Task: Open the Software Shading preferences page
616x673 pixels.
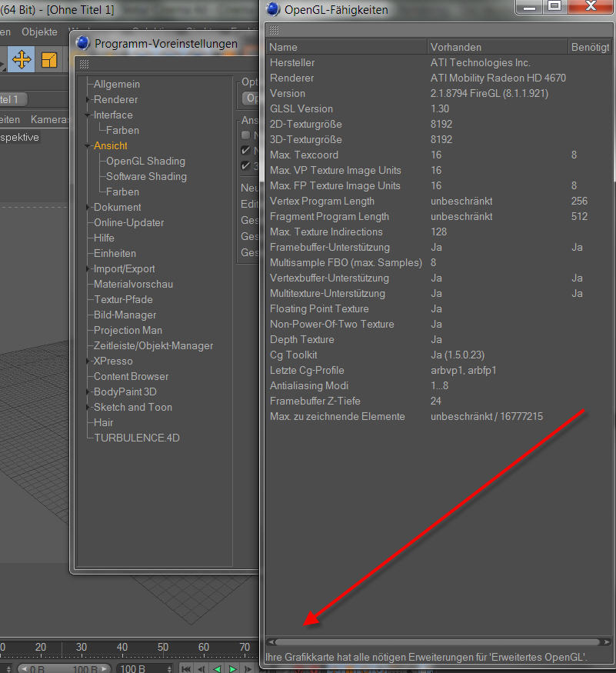Action: (x=146, y=176)
